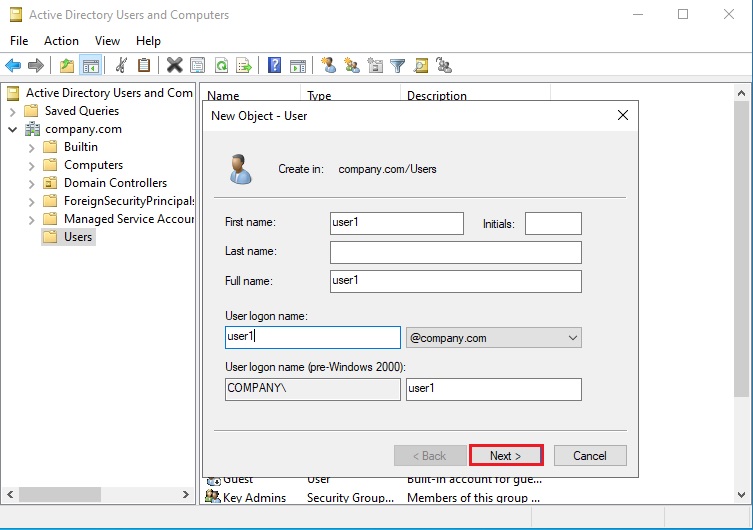Image resolution: width=753 pixels, height=530 pixels.
Task: Click the Delete (X) toolbar icon
Action: [x=174, y=66]
